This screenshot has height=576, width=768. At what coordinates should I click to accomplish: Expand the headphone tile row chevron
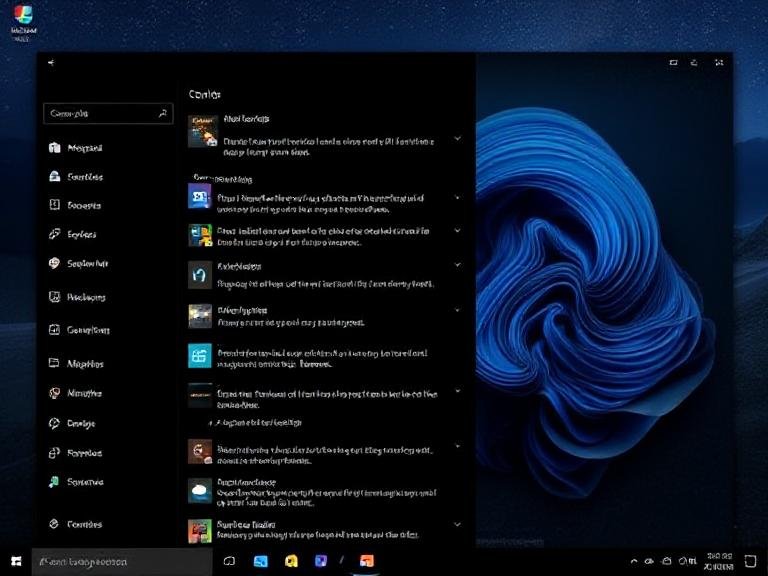(457, 265)
